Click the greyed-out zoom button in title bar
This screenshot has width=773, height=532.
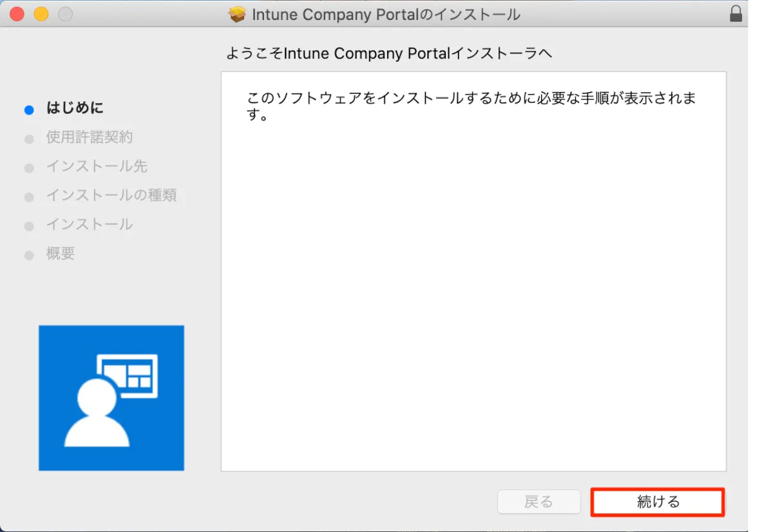pos(66,14)
